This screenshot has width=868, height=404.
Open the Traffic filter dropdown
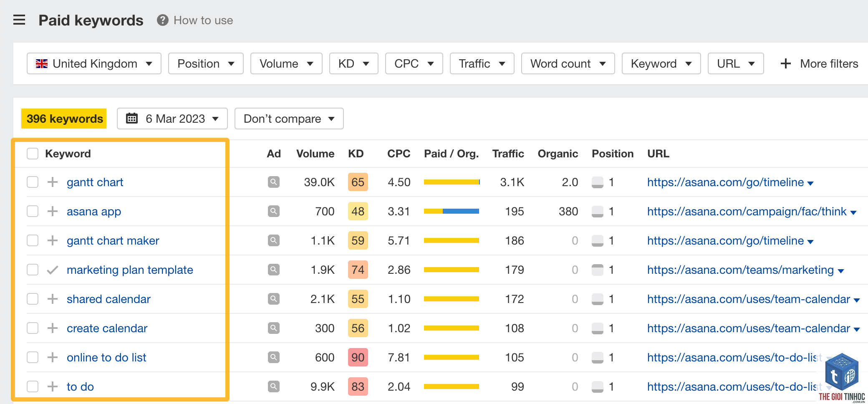click(482, 63)
